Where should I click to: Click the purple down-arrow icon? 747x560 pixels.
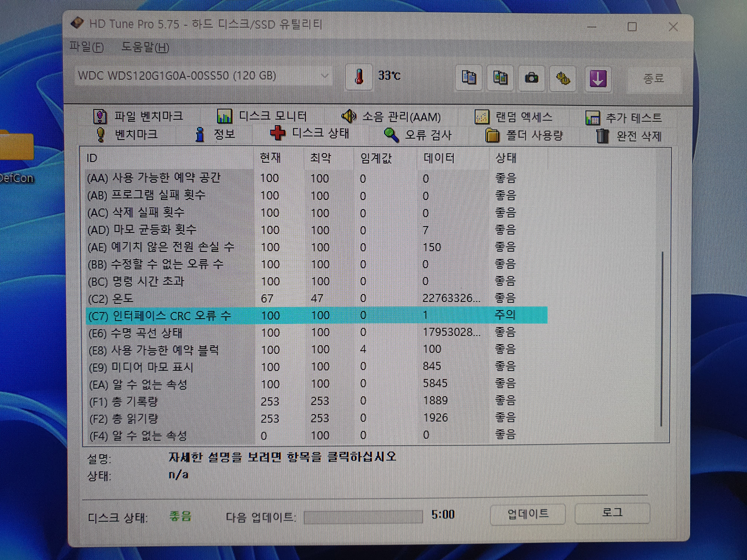pyautogui.click(x=598, y=79)
